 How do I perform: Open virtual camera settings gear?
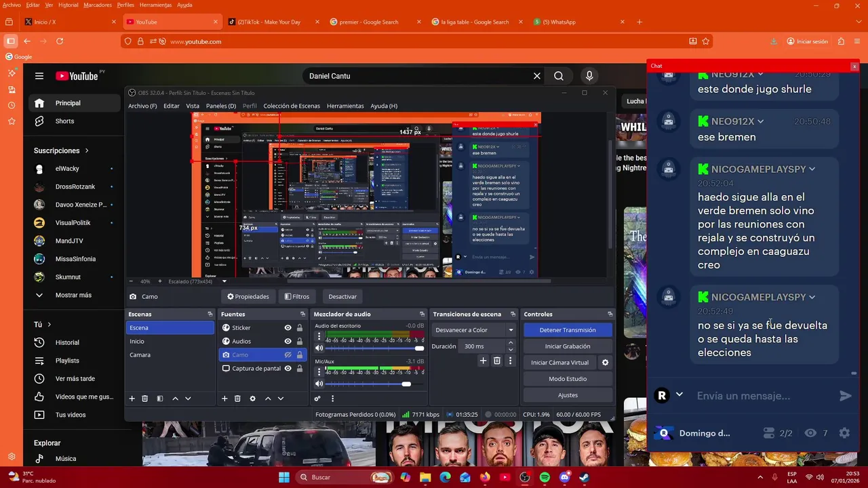click(x=606, y=363)
